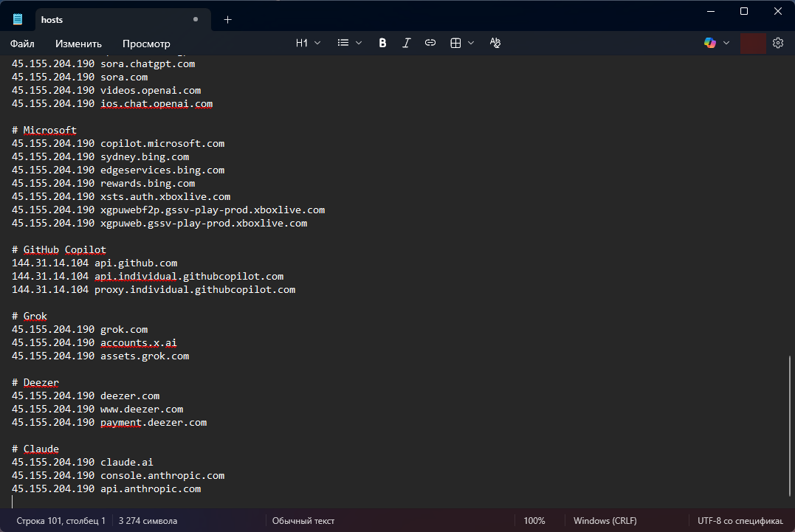Open the Файл menu

(22, 44)
